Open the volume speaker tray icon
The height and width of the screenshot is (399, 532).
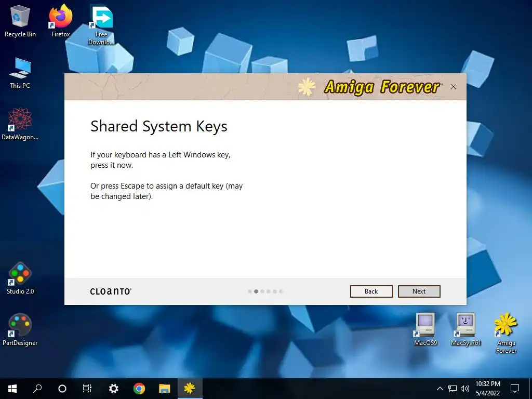coord(465,389)
